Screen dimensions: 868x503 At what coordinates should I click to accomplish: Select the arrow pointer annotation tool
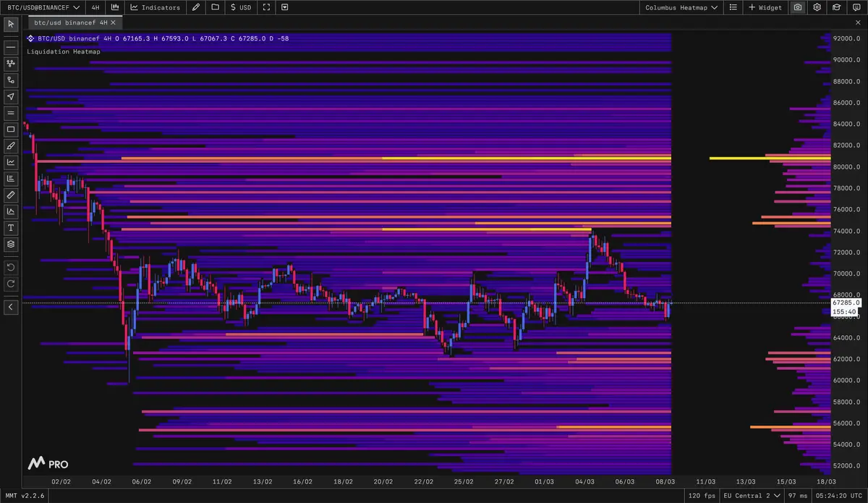(11, 96)
